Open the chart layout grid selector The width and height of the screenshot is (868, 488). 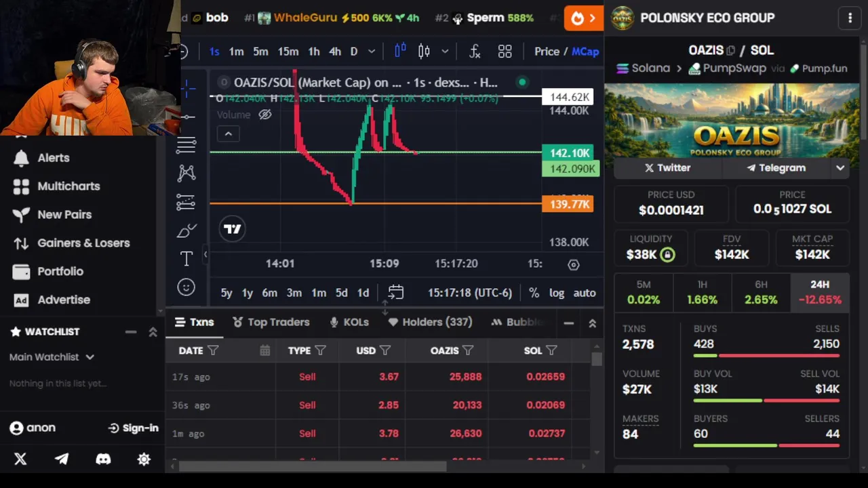pyautogui.click(x=505, y=52)
